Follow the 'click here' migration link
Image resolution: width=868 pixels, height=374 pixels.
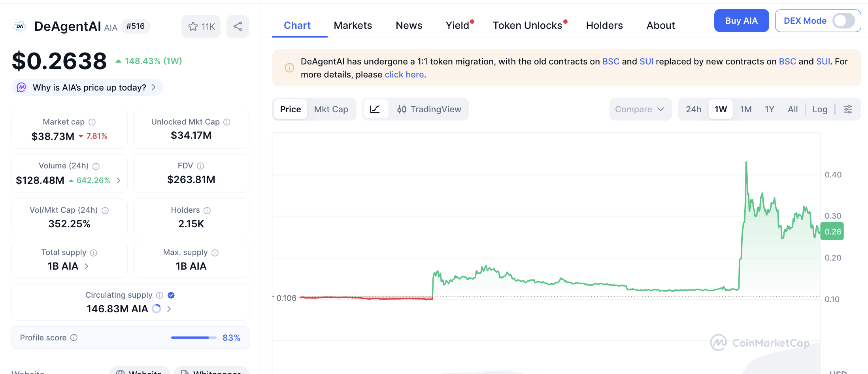pyautogui.click(x=404, y=75)
